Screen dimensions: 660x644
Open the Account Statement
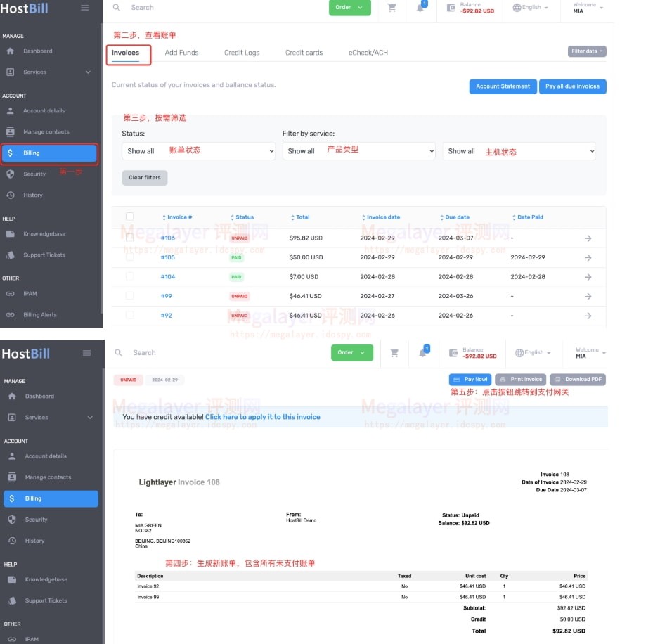pyautogui.click(x=503, y=86)
